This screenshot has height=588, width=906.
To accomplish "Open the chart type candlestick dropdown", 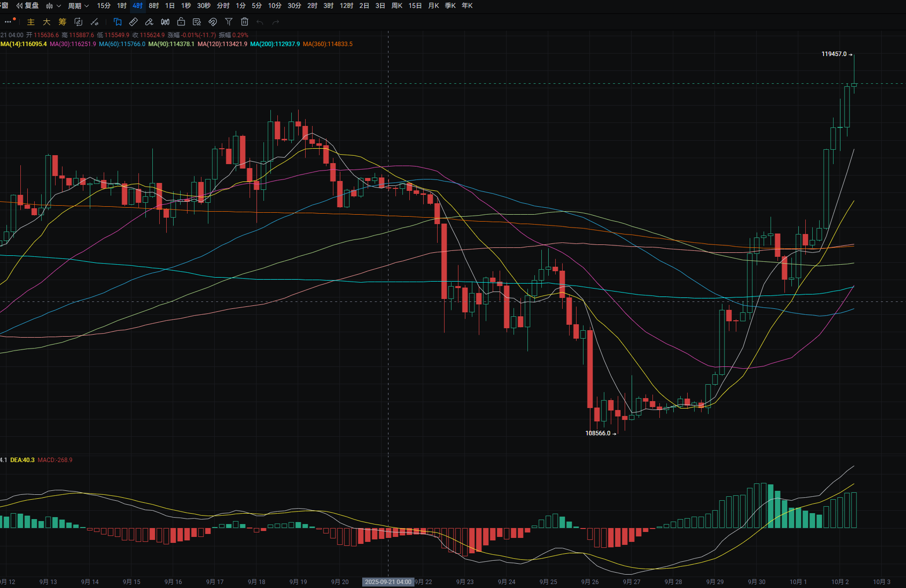I will coord(53,6).
